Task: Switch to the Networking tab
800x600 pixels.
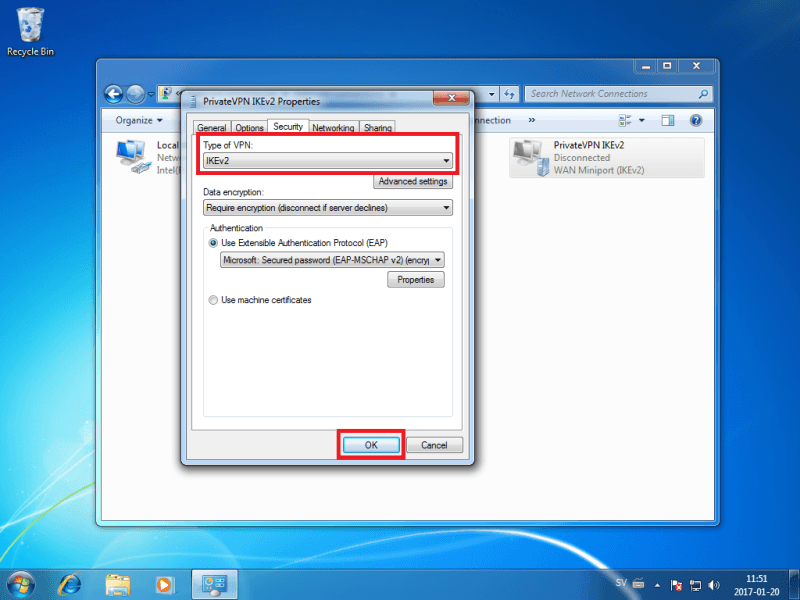Action: pyautogui.click(x=333, y=128)
